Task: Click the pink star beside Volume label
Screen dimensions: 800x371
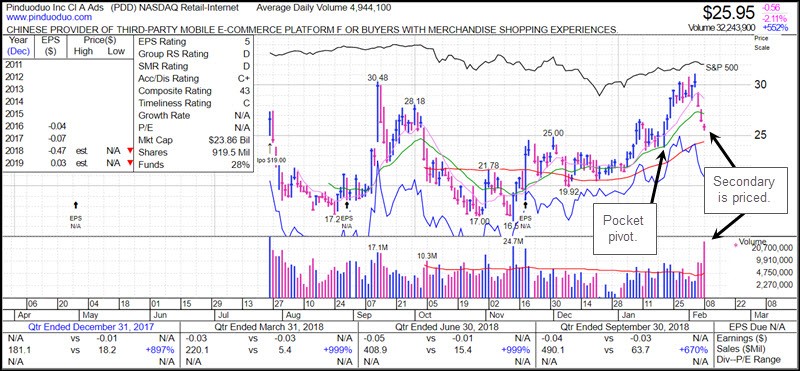Action: pyautogui.click(x=735, y=245)
